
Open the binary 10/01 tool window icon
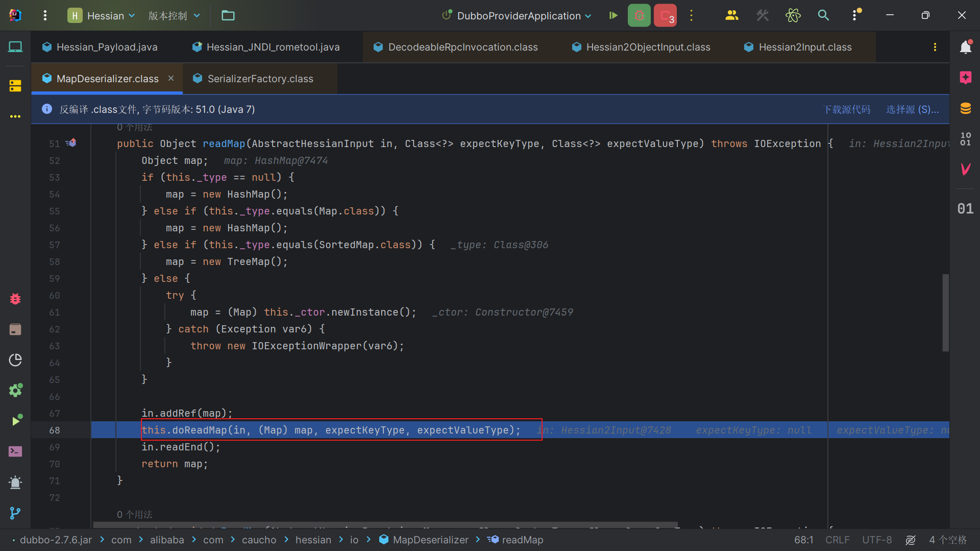(965, 139)
